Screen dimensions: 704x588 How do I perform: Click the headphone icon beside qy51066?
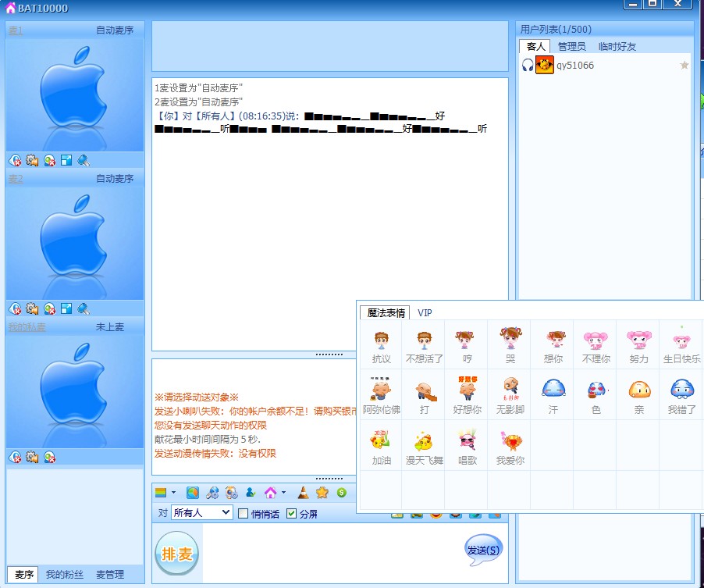528,66
